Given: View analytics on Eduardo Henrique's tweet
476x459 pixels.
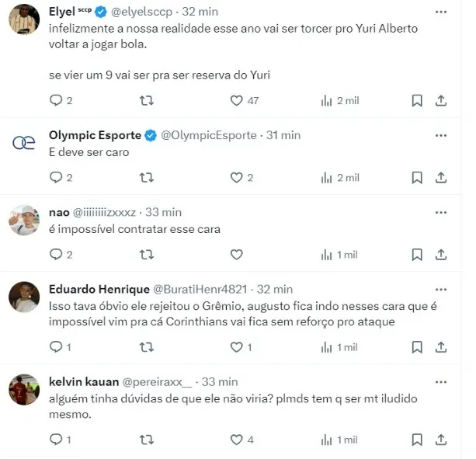Looking at the screenshot, I should (x=327, y=346).
